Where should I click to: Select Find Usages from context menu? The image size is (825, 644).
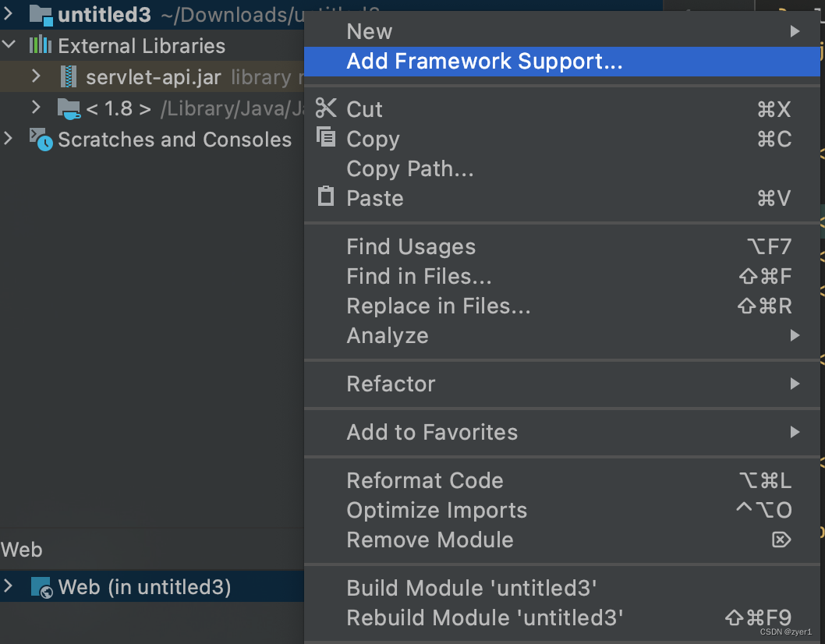pyautogui.click(x=411, y=247)
